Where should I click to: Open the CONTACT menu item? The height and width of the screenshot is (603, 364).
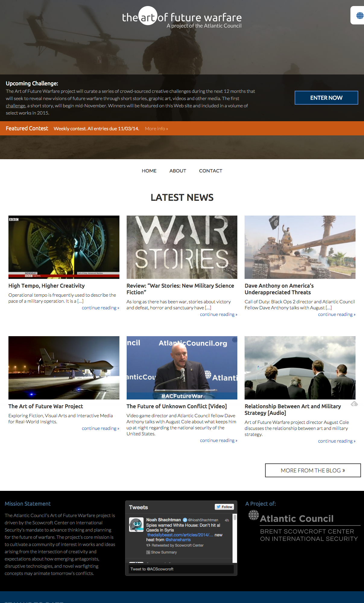tap(210, 171)
